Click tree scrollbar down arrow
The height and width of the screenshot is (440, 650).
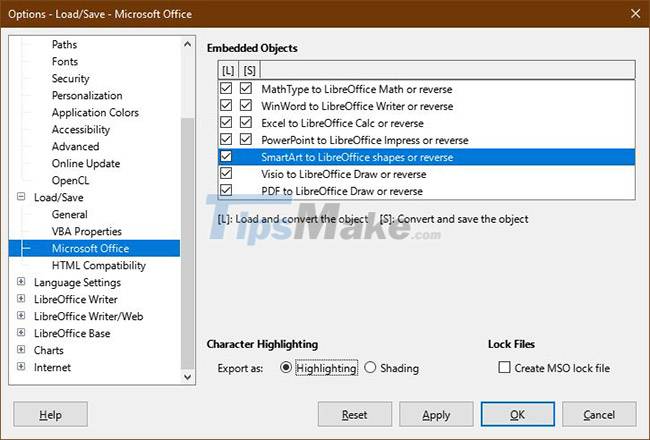[187, 377]
